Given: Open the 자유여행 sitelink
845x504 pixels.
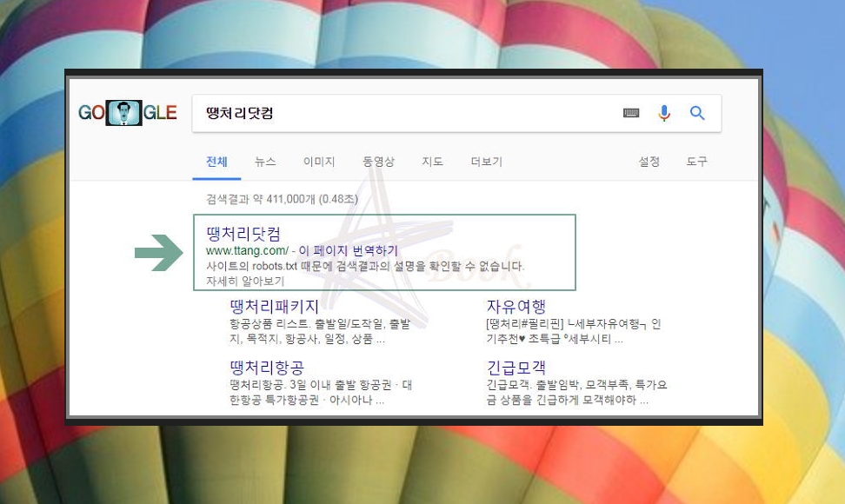Looking at the screenshot, I should pyautogui.click(x=516, y=307).
